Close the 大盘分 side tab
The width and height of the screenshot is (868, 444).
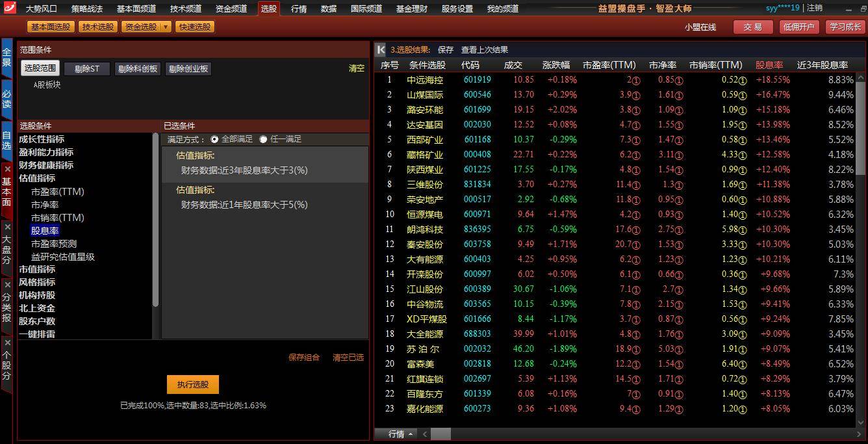(x=6, y=226)
